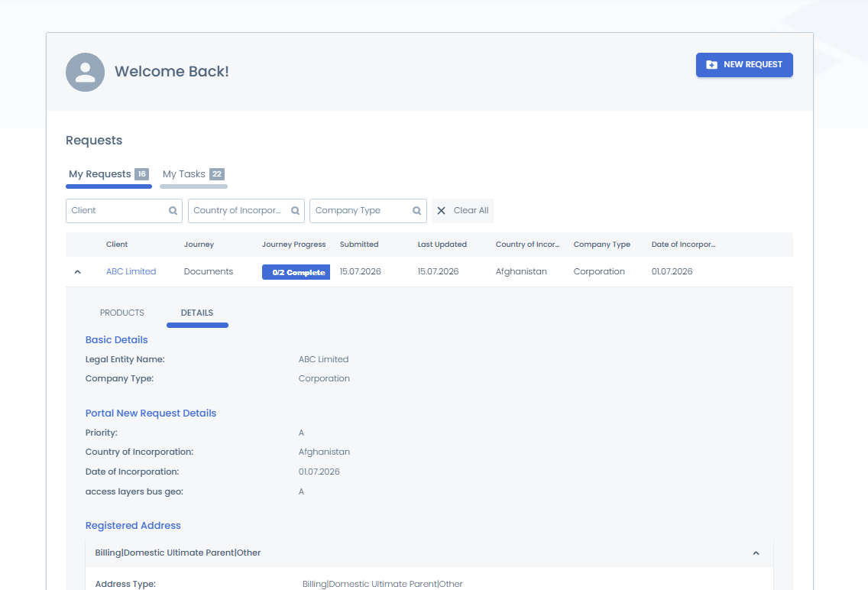Click the Afghanistan cell in the table row

[x=521, y=272]
